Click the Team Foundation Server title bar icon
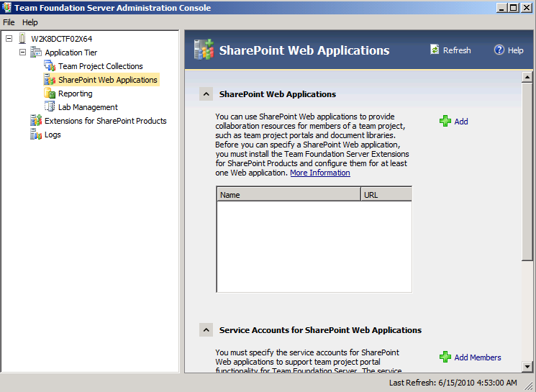This screenshot has height=392, width=536. pyautogui.click(x=6, y=7)
